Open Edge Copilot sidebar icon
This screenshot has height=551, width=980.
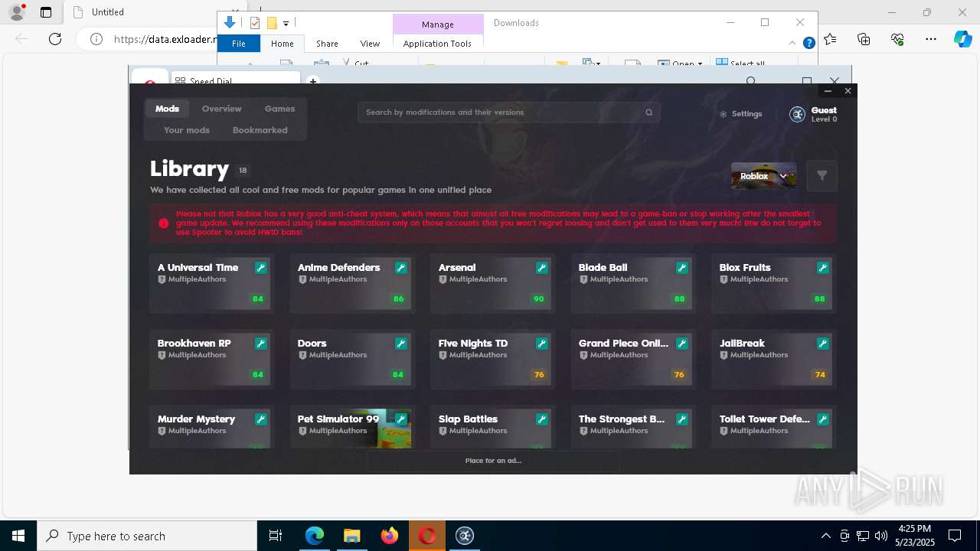962,39
